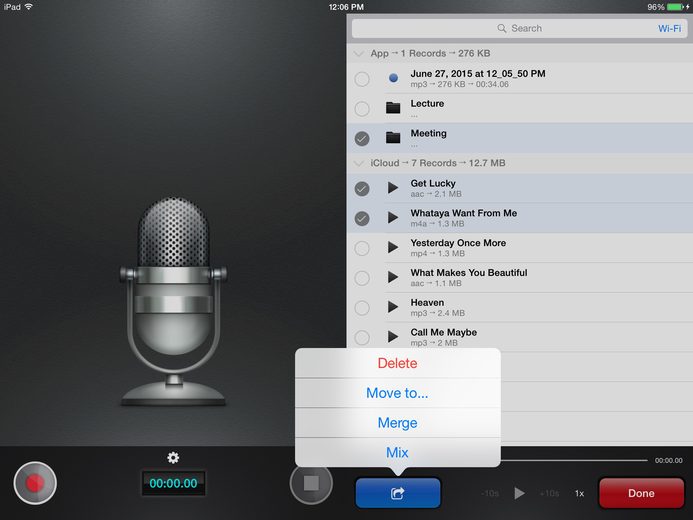Open the Lecture folder name
693x520 pixels.
point(427,103)
